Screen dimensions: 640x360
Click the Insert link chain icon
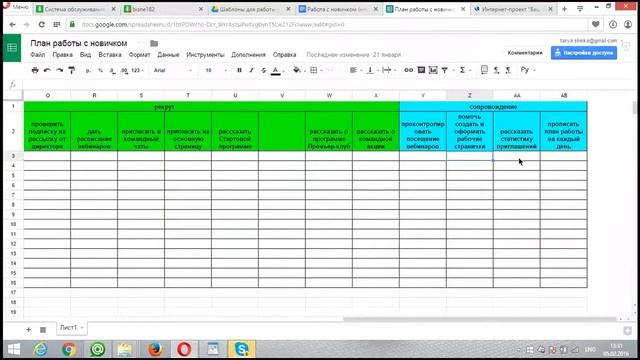pos(409,70)
